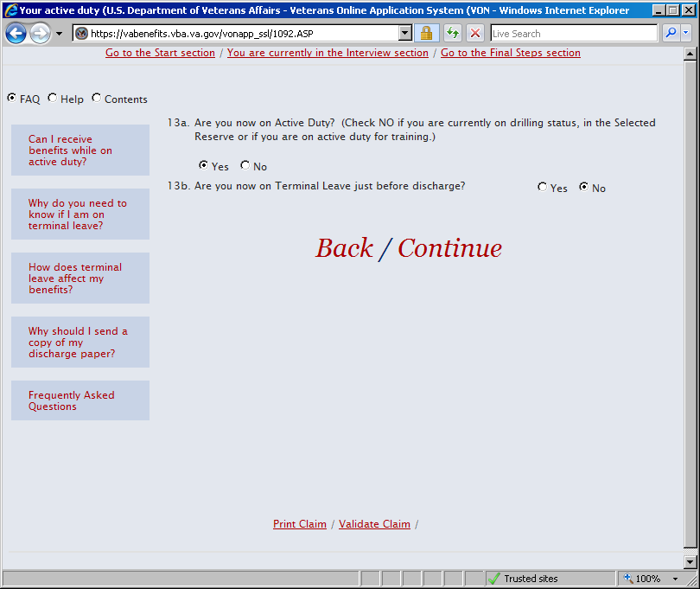The width and height of the screenshot is (700, 589).
Task: Click the address bar URL field
Action: [244, 34]
